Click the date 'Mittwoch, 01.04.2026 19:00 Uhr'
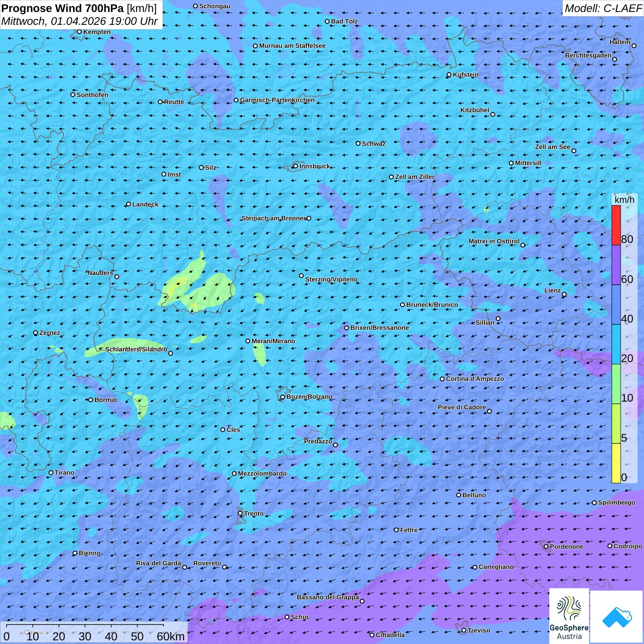 (x=80, y=21)
